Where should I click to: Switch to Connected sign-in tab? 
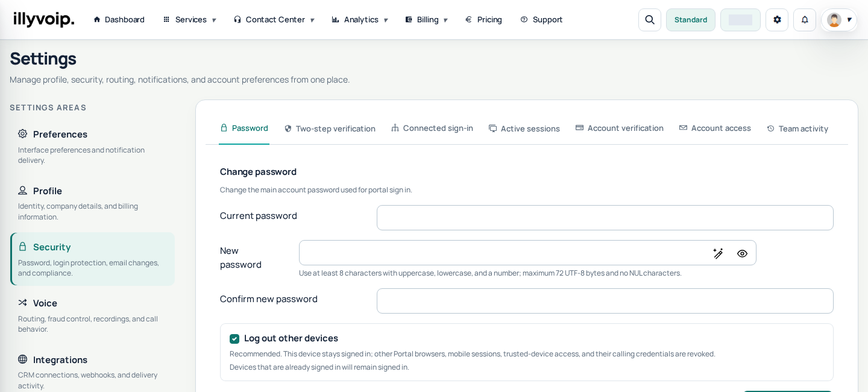(432, 128)
